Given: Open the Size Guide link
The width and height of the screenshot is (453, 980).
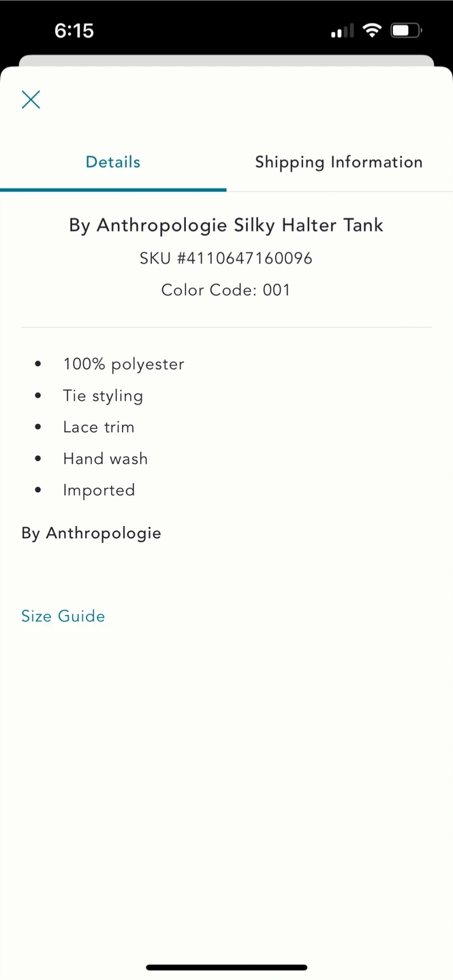Looking at the screenshot, I should (x=63, y=616).
